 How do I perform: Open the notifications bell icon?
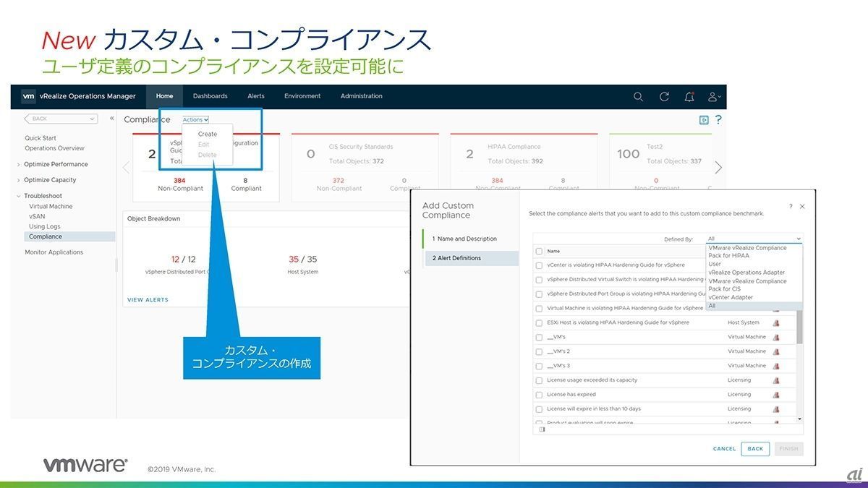689,96
